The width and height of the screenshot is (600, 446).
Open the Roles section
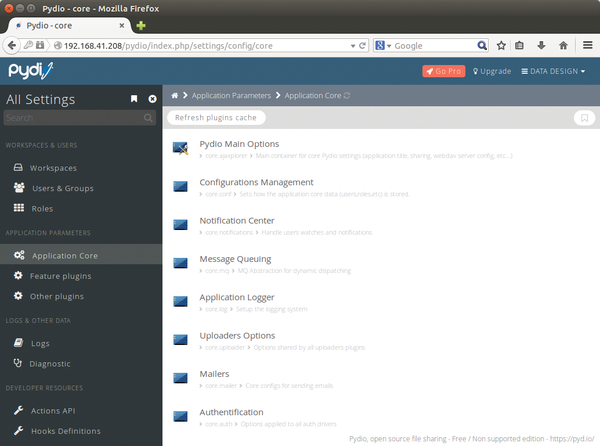(42, 208)
